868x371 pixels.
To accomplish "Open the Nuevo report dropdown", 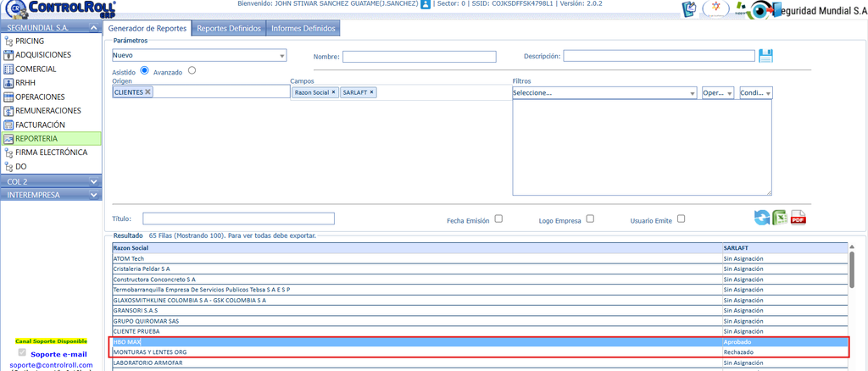I will click(x=199, y=55).
